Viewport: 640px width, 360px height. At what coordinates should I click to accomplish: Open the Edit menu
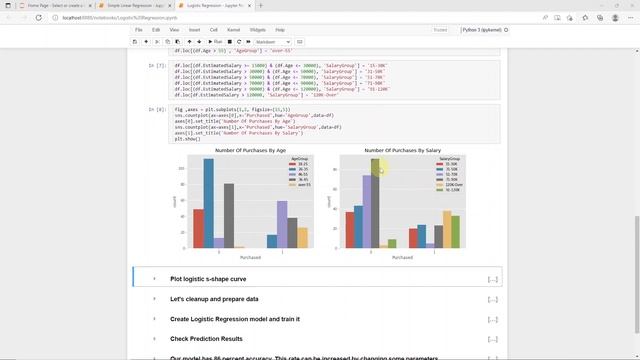[156, 30]
